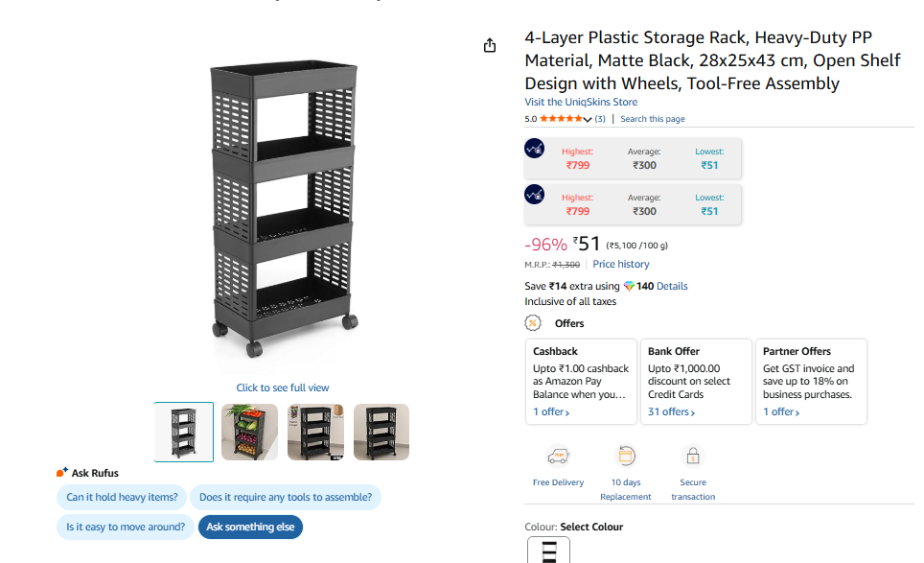Expand the 1 offer Cashback link

click(551, 412)
